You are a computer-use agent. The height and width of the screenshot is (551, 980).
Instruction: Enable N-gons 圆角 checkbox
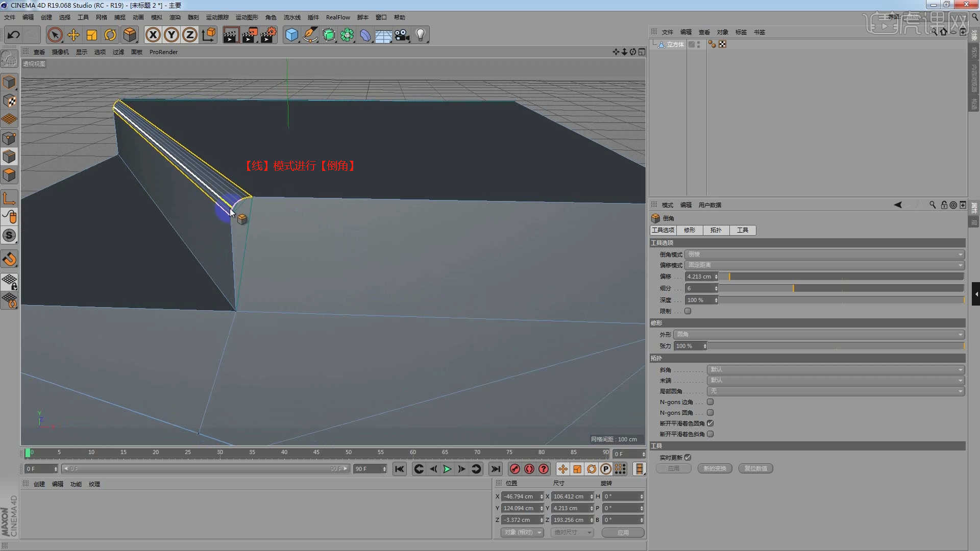710,413
